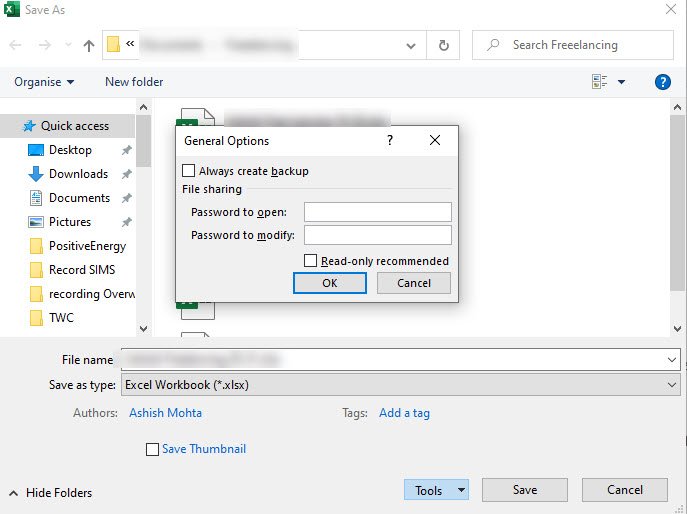
Task: Expand the File name dropdown arrow
Action: click(672, 360)
